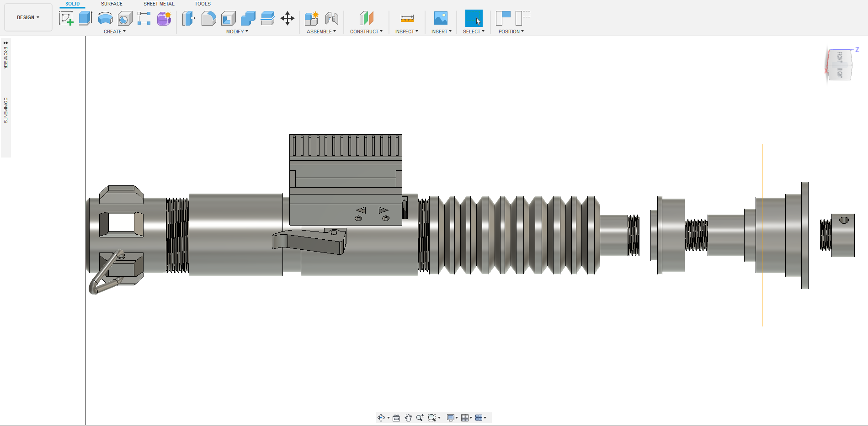
Task: Toggle the Select tool in toolbar
Action: click(x=474, y=18)
